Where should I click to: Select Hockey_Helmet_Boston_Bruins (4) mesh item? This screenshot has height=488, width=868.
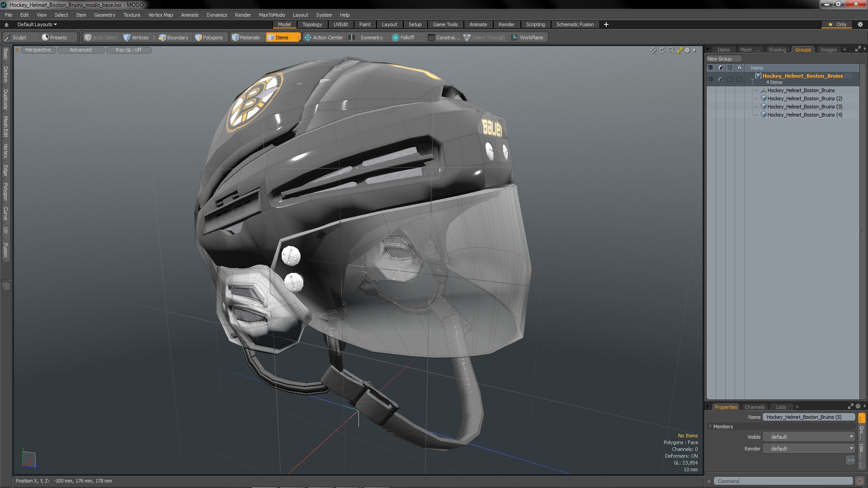coord(804,115)
